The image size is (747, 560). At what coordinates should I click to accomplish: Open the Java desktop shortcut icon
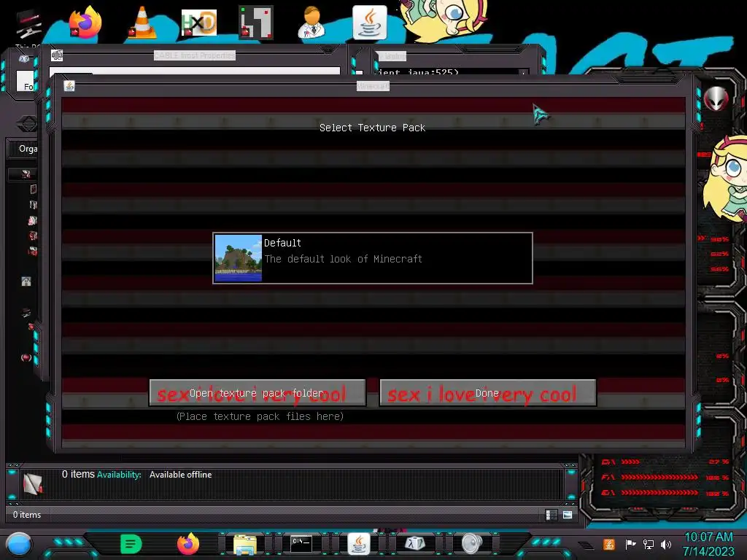click(x=370, y=22)
